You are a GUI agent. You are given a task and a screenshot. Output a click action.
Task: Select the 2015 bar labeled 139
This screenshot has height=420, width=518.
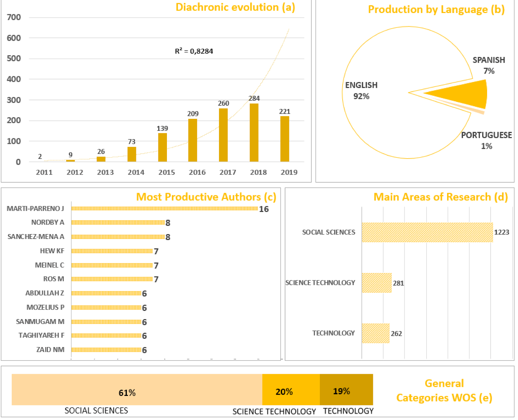(162, 147)
